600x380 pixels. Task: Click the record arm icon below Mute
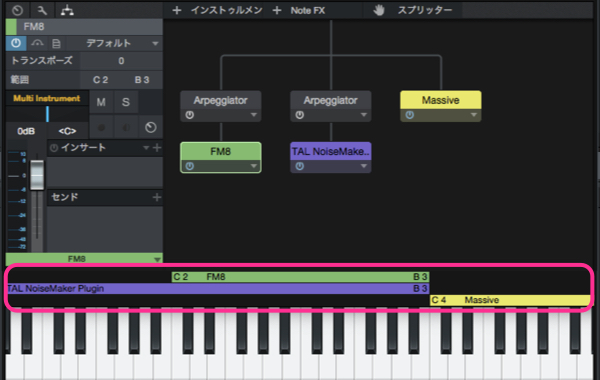101,127
